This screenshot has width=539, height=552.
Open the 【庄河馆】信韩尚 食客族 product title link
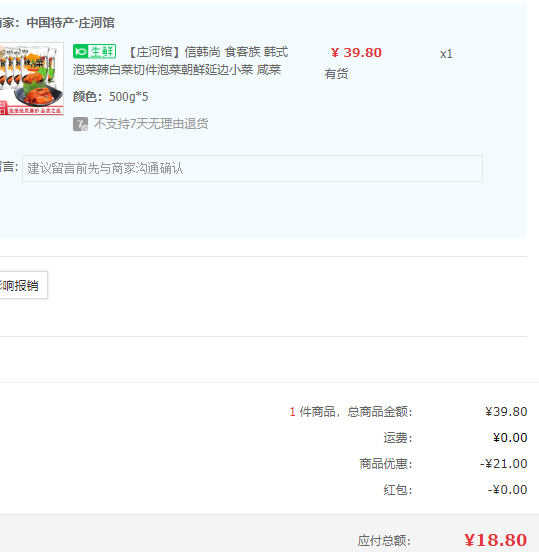tap(180, 61)
